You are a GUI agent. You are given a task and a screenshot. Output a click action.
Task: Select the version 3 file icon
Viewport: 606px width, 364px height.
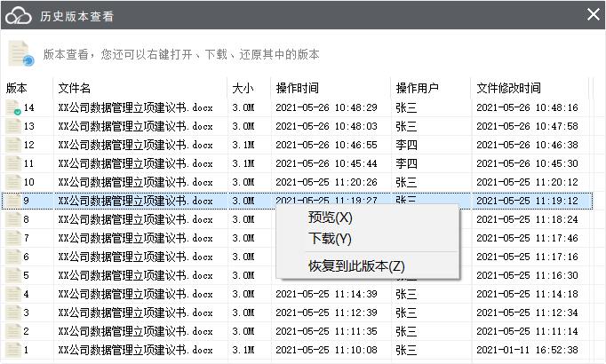click(x=12, y=313)
